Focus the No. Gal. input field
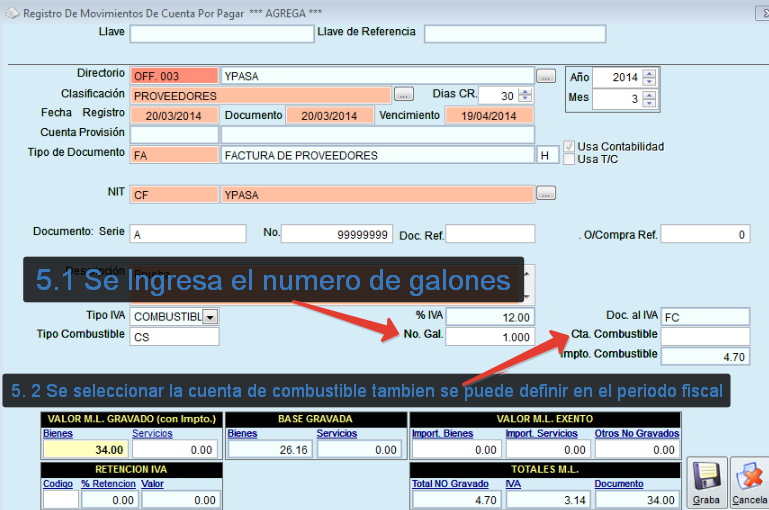 pos(489,337)
